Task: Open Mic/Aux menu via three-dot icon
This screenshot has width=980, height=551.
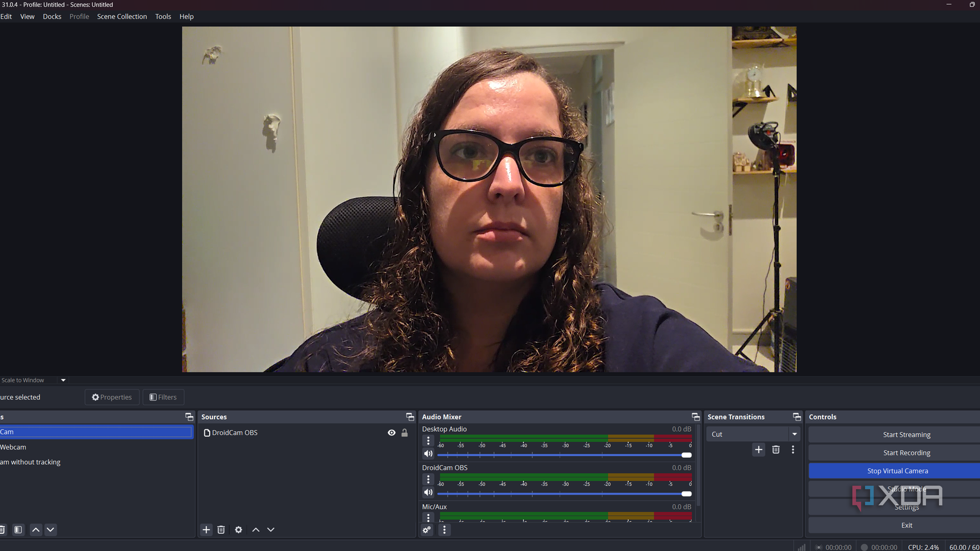Action: 428,518
